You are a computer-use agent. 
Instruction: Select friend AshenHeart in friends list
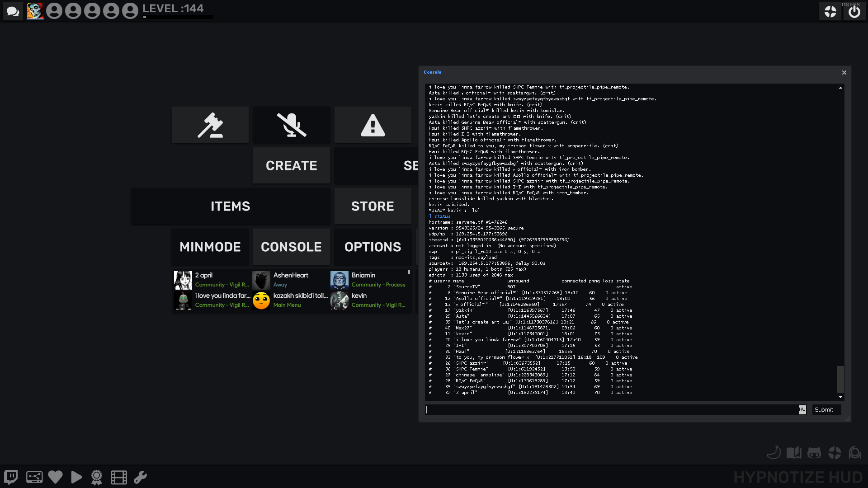coord(291,280)
